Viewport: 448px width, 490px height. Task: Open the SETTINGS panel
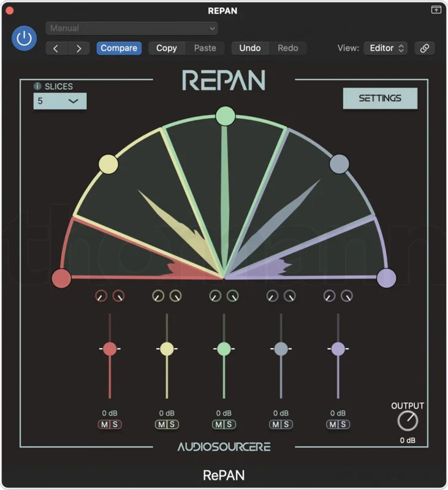click(x=380, y=99)
